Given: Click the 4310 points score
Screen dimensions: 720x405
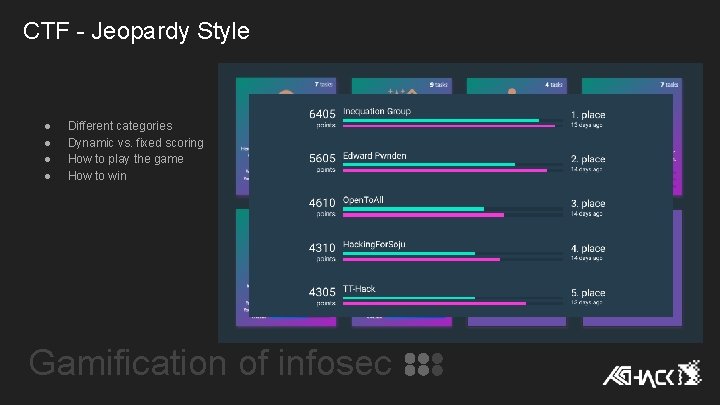Looking at the screenshot, I should (x=322, y=248).
